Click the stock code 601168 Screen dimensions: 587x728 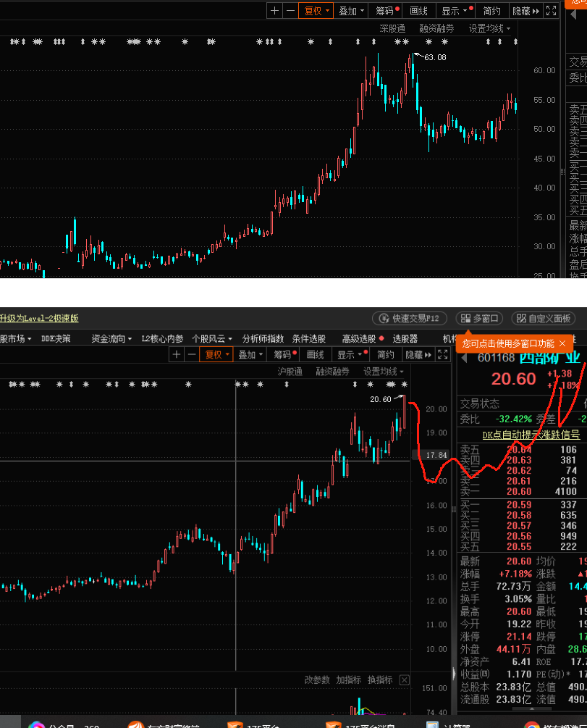click(496, 358)
